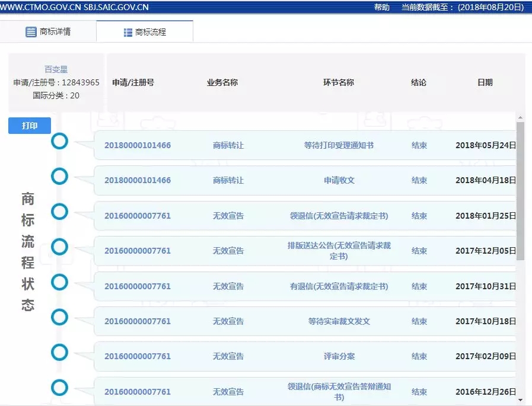Click timeline circle for 2018年01月25日 entry
The height and width of the screenshot is (406, 532).
(x=59, y=212)
